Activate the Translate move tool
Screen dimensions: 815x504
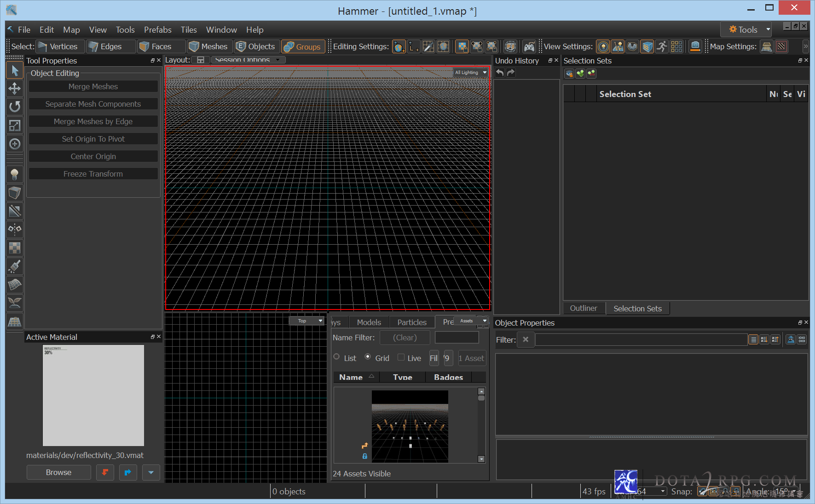pyautogui.click(x=15, y=88)
